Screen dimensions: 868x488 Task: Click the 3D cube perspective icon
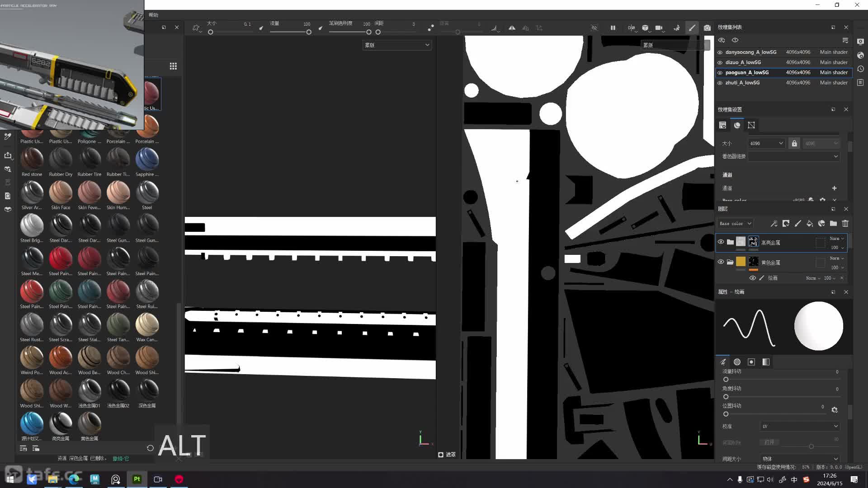click(645, 28)
